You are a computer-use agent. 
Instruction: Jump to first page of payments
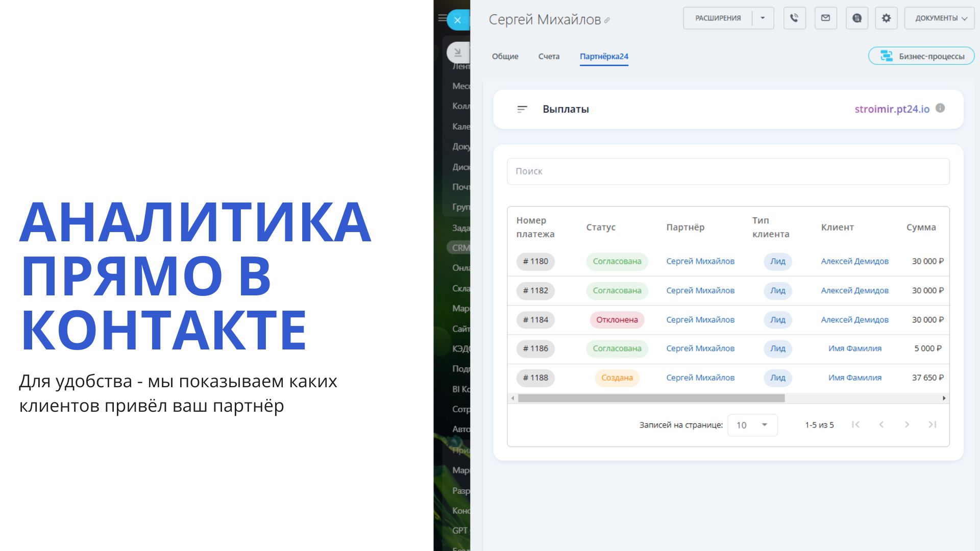[x=856, y=424]
